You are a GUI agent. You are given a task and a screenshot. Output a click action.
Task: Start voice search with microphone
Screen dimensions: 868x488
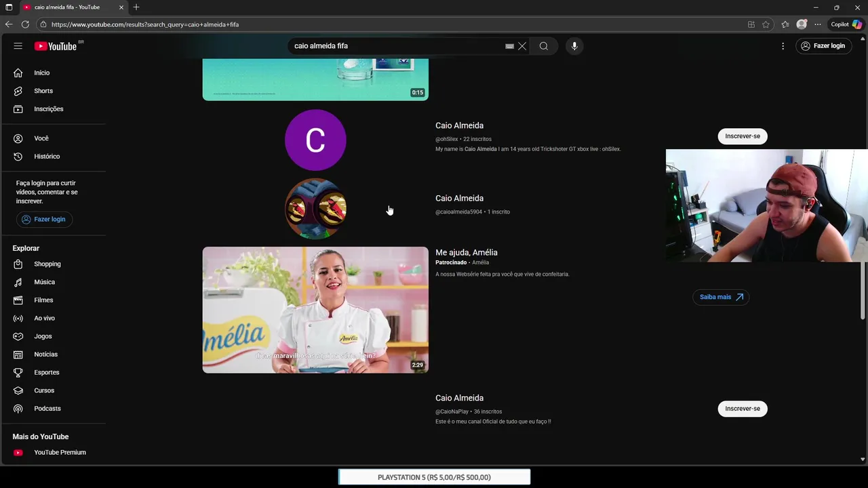tap(574, 46)
